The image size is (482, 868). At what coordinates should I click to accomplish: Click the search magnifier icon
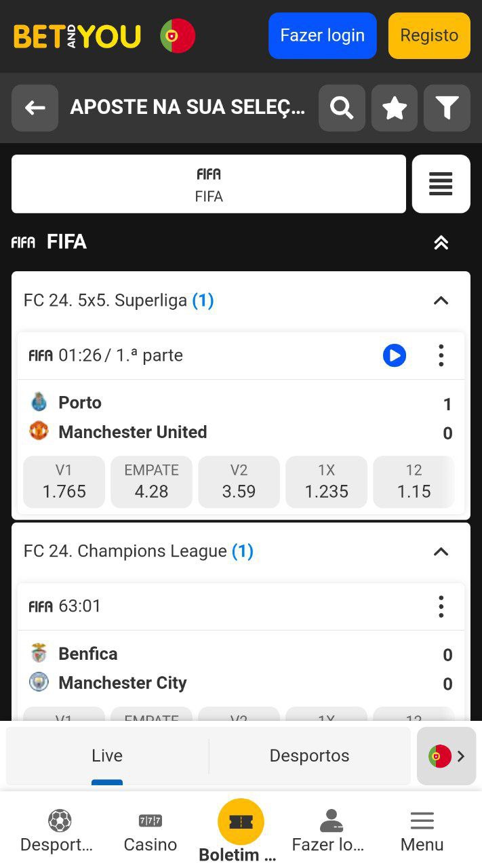tap(342, 108)
